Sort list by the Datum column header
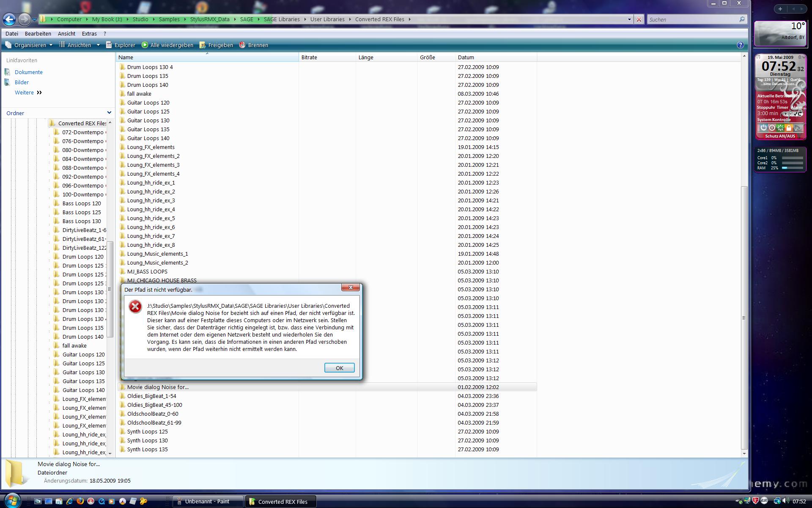 (466, 57)
